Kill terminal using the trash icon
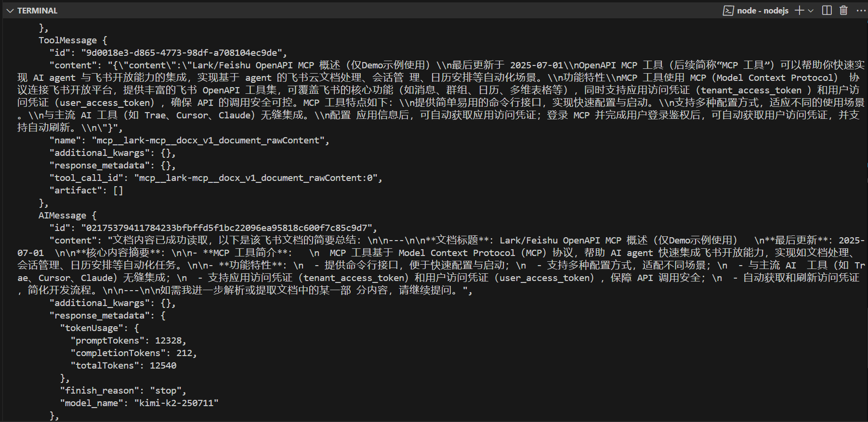The width and height of the screenshot is (868, 422). coord(843,11)
